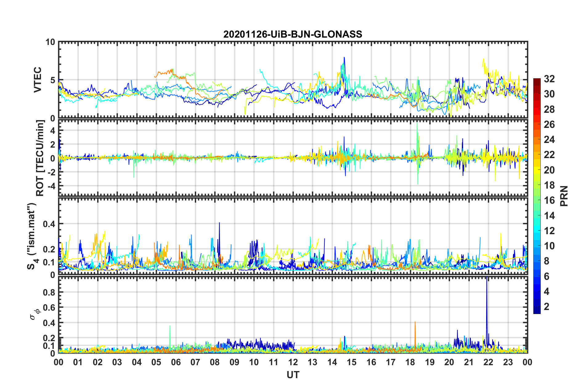Select the 13 hour tick label
The image size is (586, 392).
[x=312, y=362]
